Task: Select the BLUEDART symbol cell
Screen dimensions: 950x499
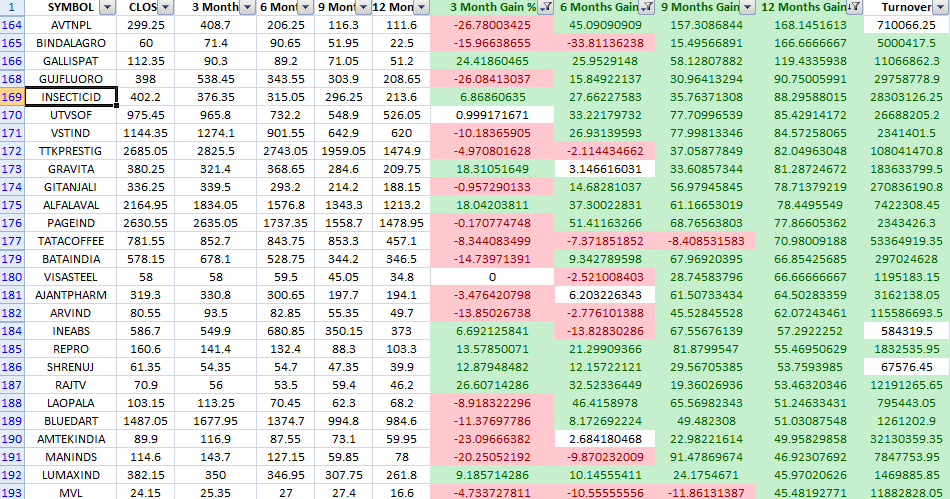Action: pos(71,421)
